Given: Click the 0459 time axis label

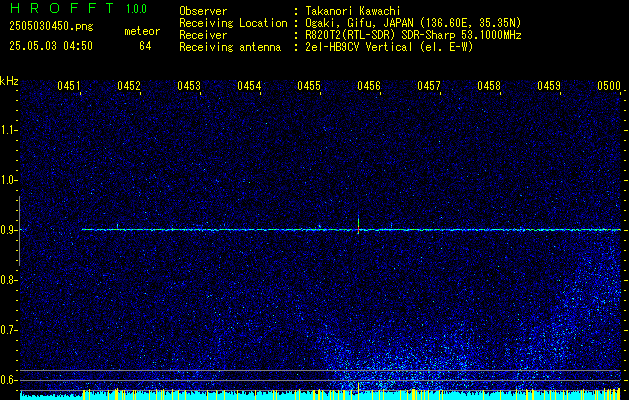Looking at the screenshot, I should pos(549,85).
